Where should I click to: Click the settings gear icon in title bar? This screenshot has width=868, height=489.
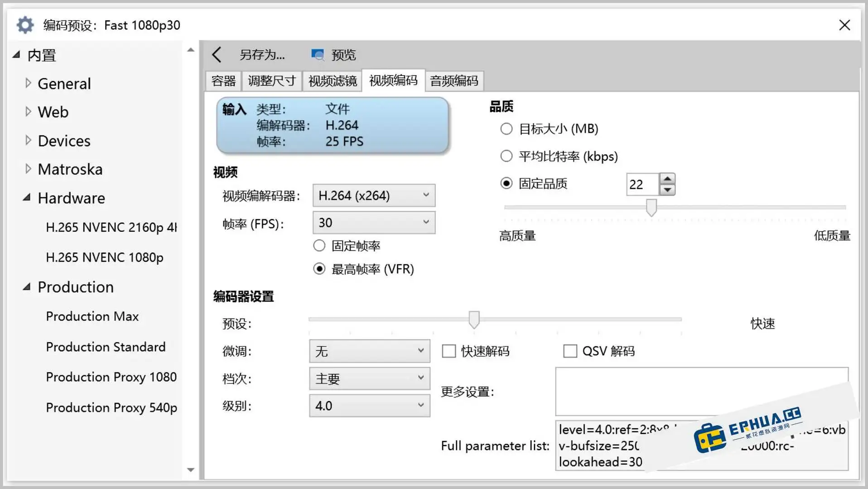(x=25, y=25)
